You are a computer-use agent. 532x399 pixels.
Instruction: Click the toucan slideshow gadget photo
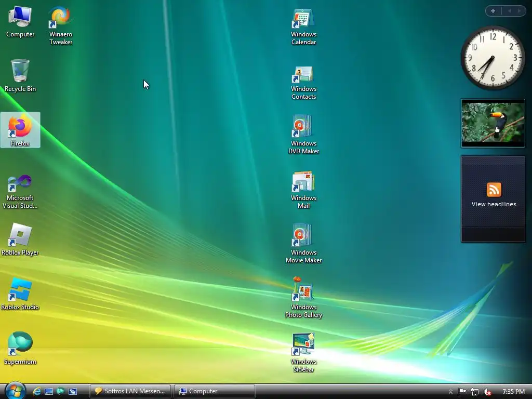[x=493, y=123]
